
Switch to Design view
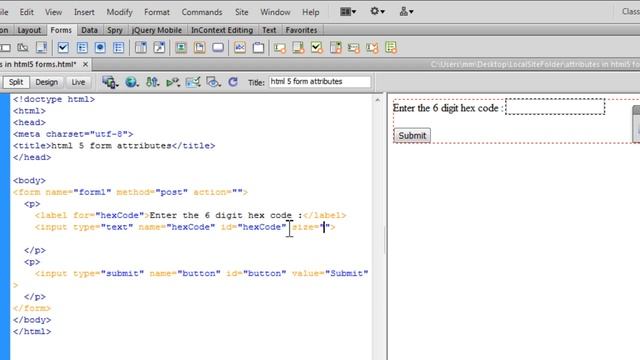47,82
